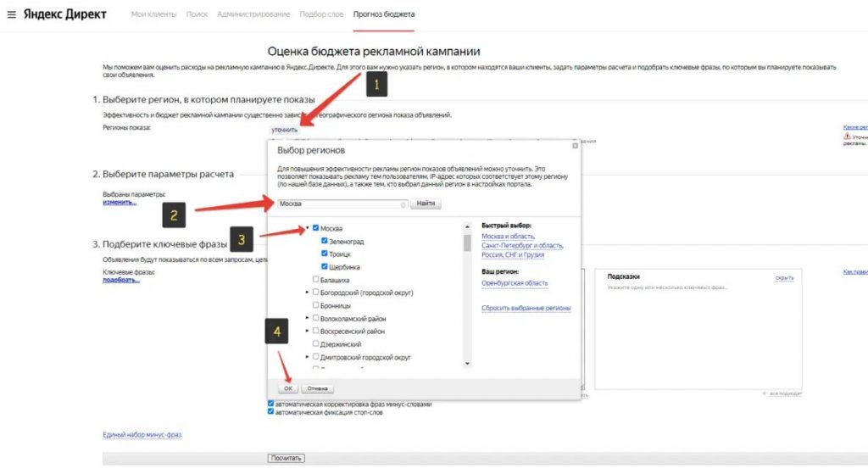Toggle автоматическая корректировка фраз минус-словами
Image resolution: width=868 pixels, height=474 pixels.
270,404
